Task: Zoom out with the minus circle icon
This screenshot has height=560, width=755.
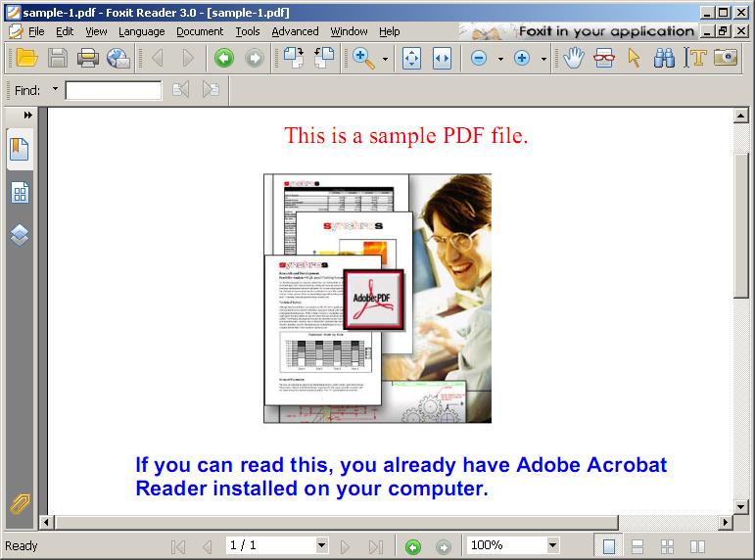Action: tap(479, 59)
